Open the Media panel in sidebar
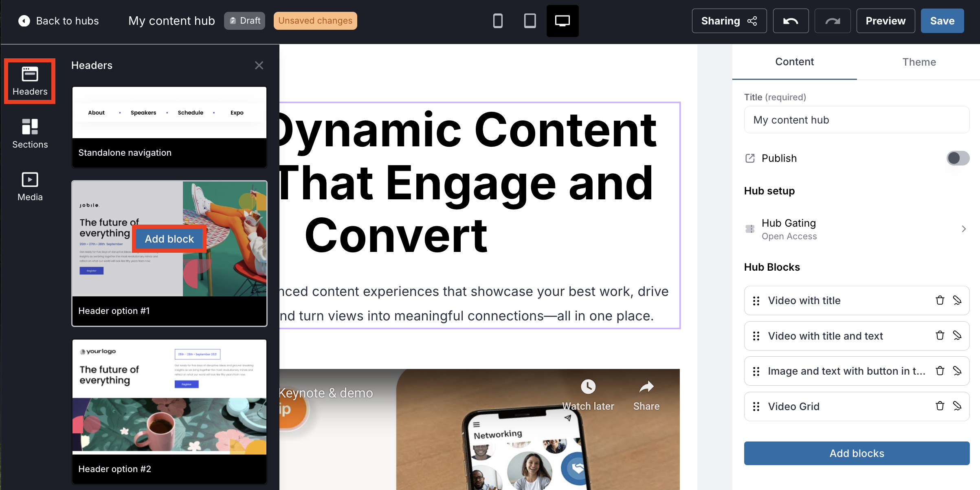980x490 pixels. tap(30, 187)
